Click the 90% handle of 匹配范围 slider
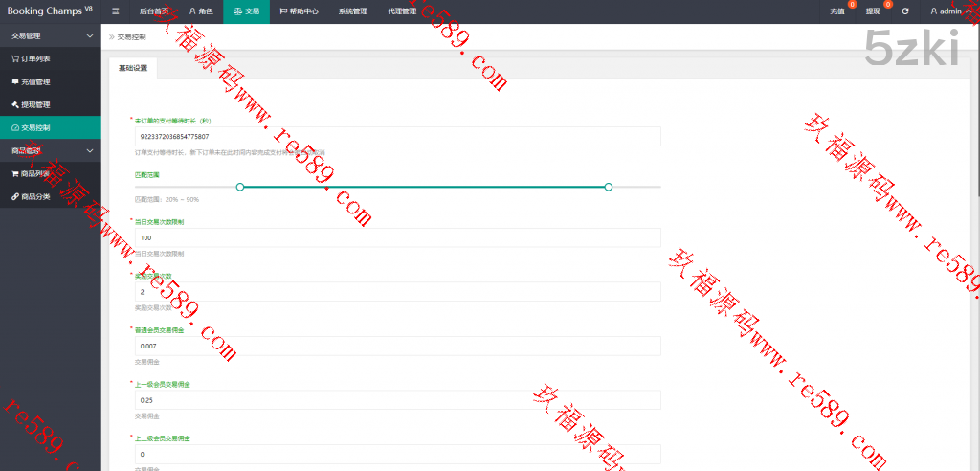 [x=609, y=187]
